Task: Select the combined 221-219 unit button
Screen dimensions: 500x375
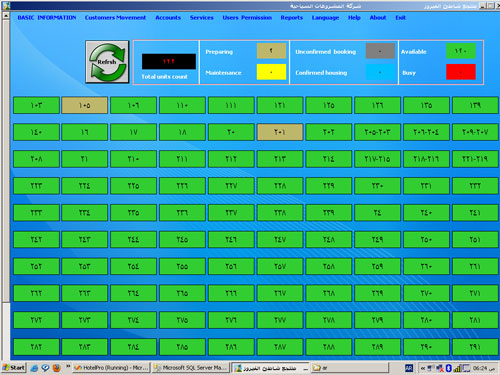Action: coord(475,159)
